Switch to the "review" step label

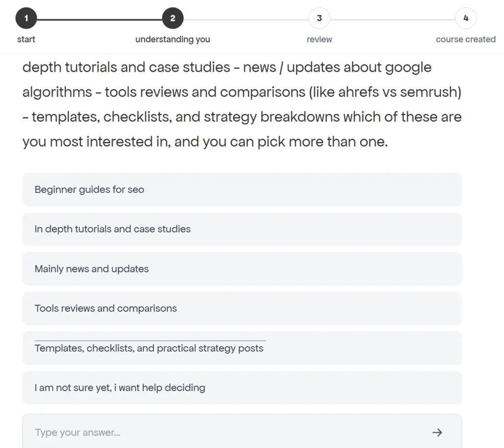click(319, 39)
